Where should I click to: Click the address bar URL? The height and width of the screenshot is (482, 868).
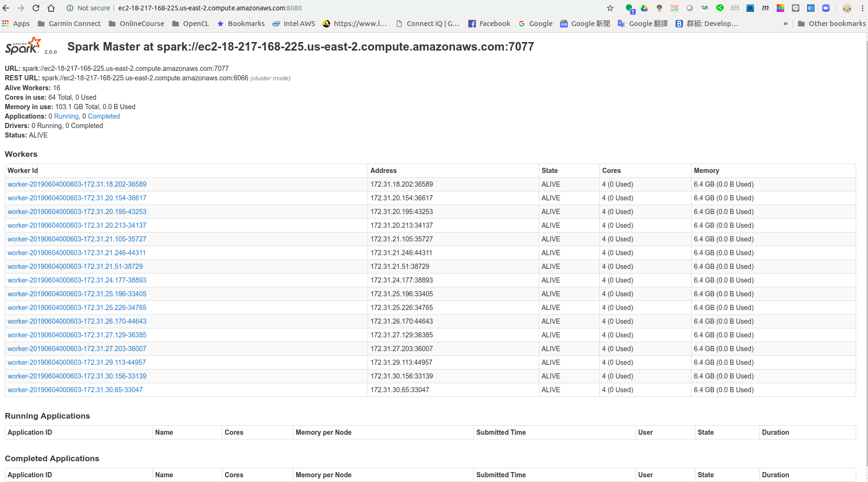pyautogui.click(x=210, y=8)
